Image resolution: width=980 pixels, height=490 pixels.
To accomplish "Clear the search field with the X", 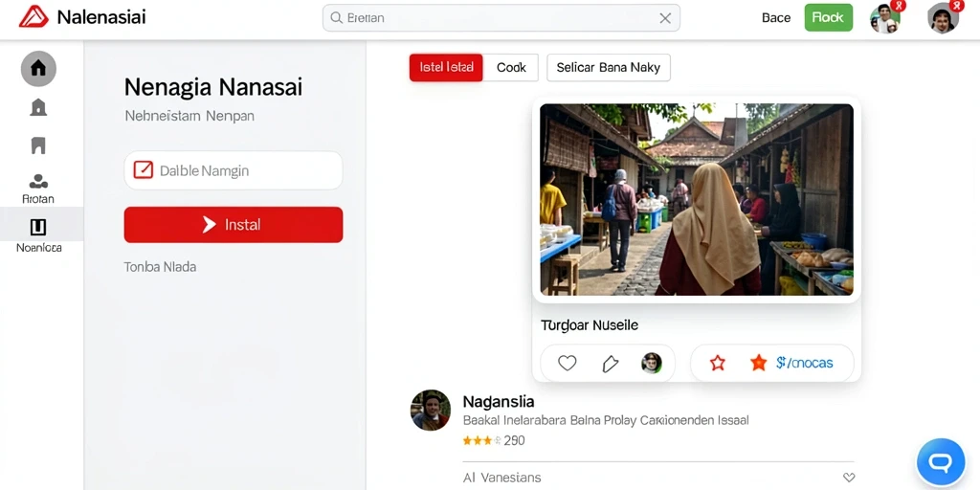I will [665, 18].
